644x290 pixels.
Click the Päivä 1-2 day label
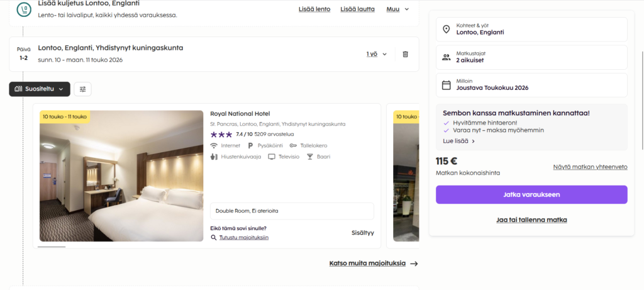(23, 54)
